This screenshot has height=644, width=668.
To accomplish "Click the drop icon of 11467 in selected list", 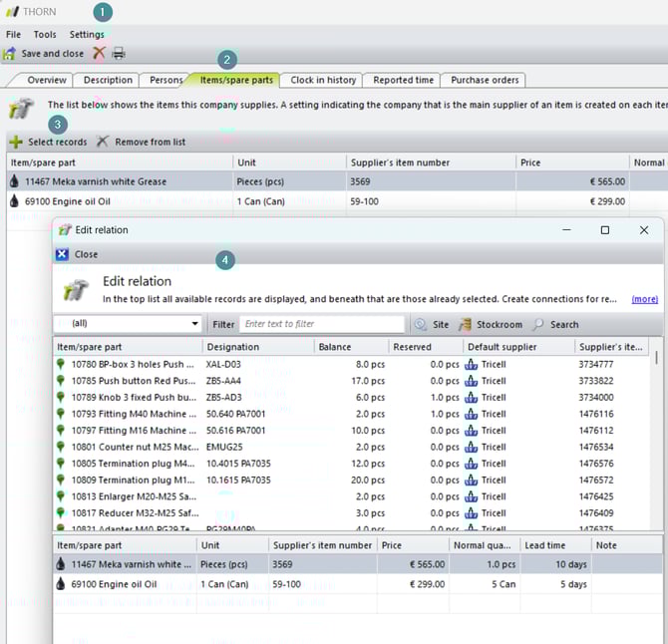I will point(61,564).
